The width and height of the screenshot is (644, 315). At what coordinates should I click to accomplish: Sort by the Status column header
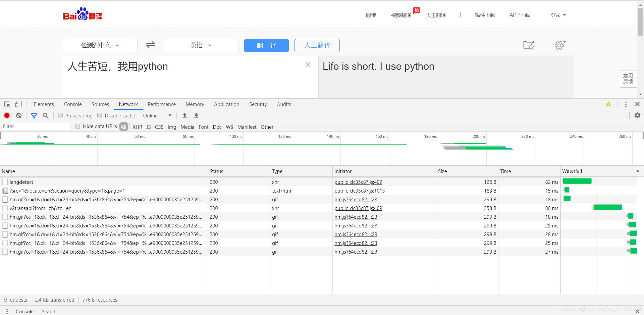click(239, 171)
